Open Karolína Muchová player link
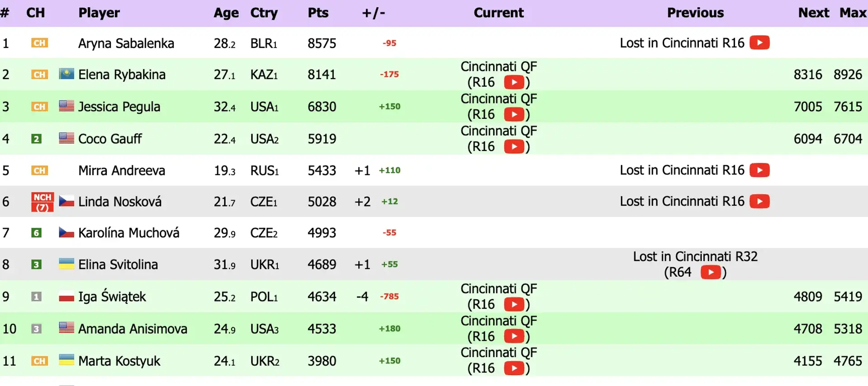This screenshot has height=386, width=868. (x=128, y=233)
